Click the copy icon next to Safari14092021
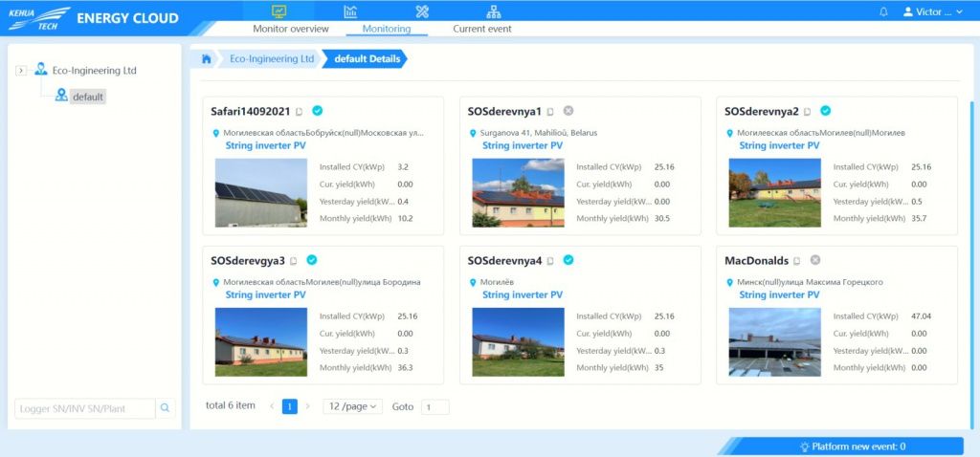Viewport: 980px width, 457px height. [300, 112]
